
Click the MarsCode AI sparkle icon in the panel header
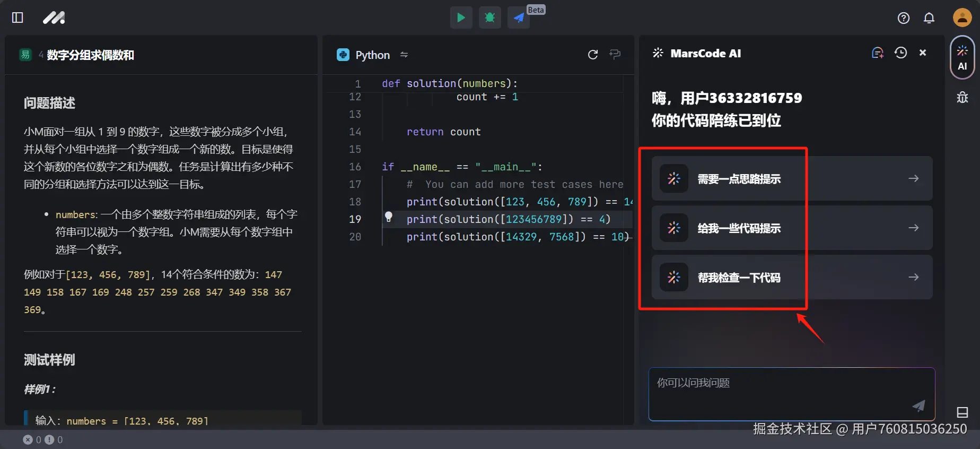coord(658,53)
